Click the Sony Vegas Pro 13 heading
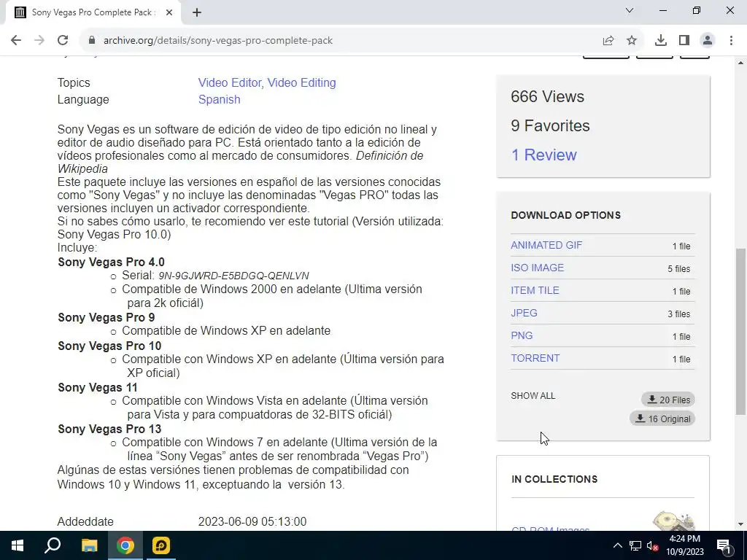This screenshot has width=747, height=560. click(x=109, y=429)
